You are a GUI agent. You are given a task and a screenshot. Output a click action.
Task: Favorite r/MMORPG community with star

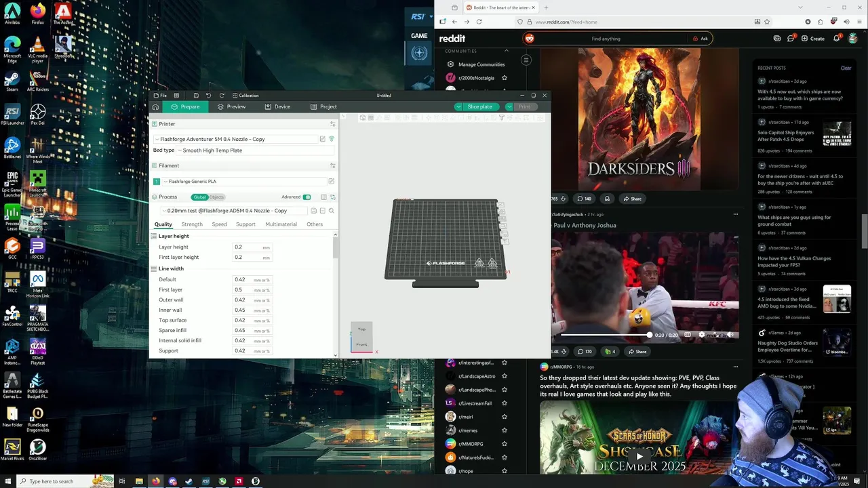pyautogui.click(x=505, y=444)
